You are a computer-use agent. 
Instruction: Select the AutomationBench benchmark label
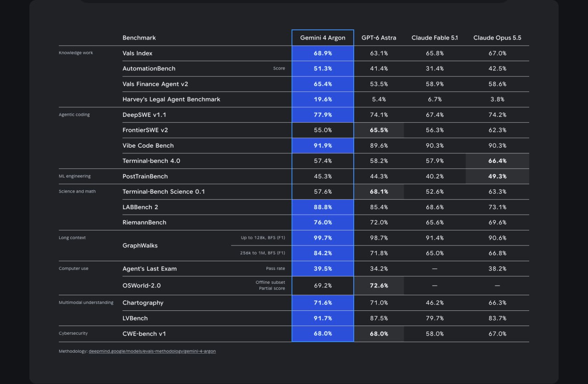pyautogui.click(x=149, y=69)
